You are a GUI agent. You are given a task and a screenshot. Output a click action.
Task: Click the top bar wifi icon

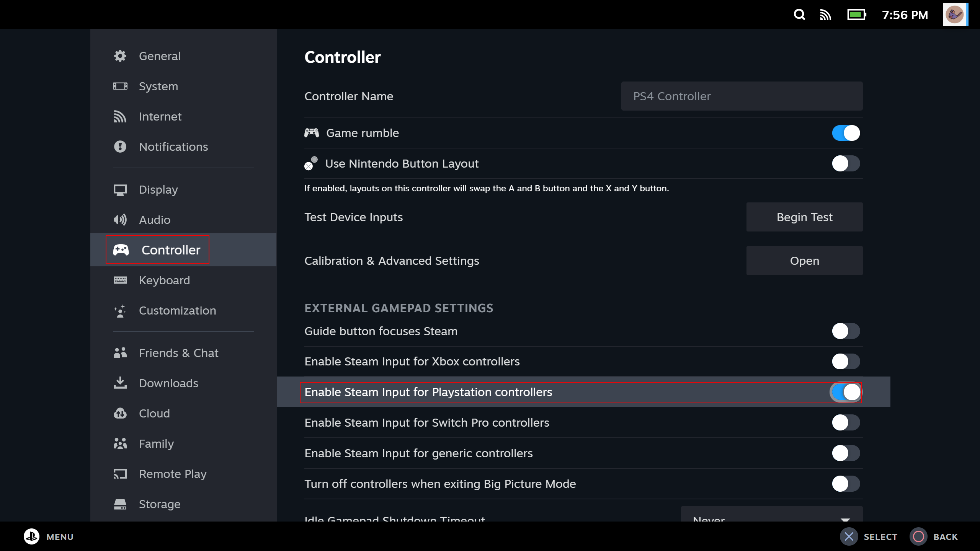(825, 15)
